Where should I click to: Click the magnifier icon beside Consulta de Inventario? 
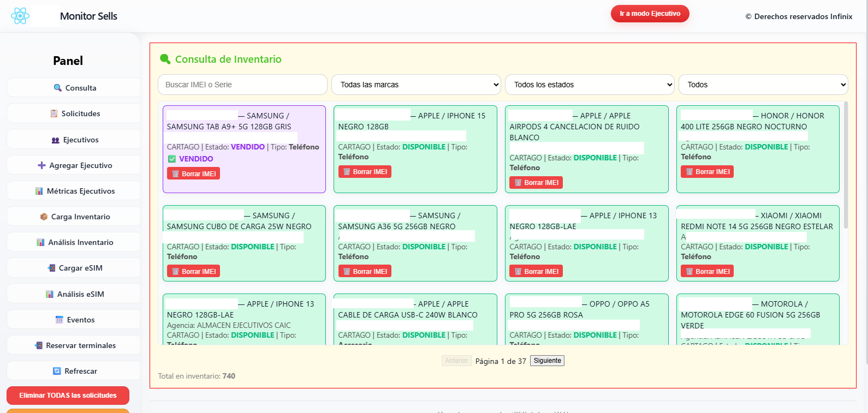pos(165,59)
